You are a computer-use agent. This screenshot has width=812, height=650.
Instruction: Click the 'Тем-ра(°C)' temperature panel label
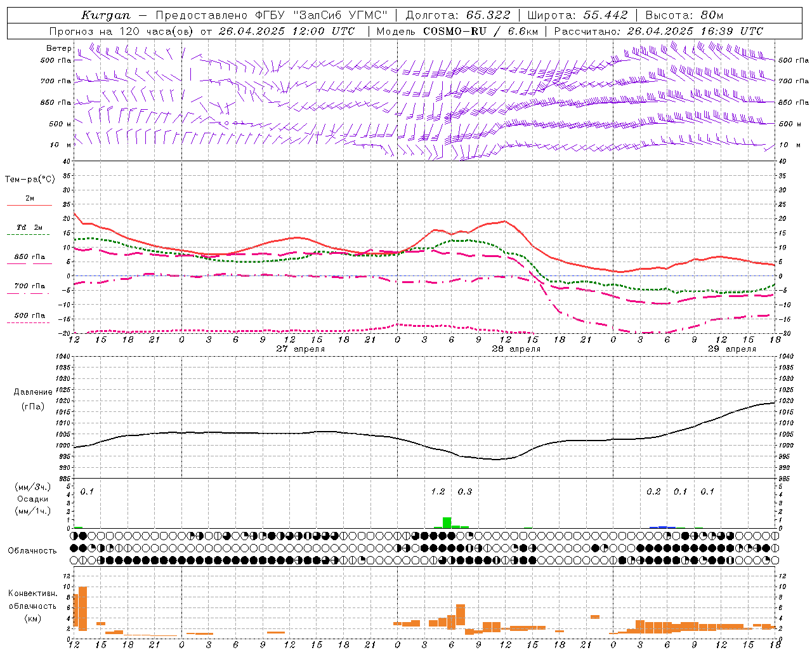coord(30,179)
